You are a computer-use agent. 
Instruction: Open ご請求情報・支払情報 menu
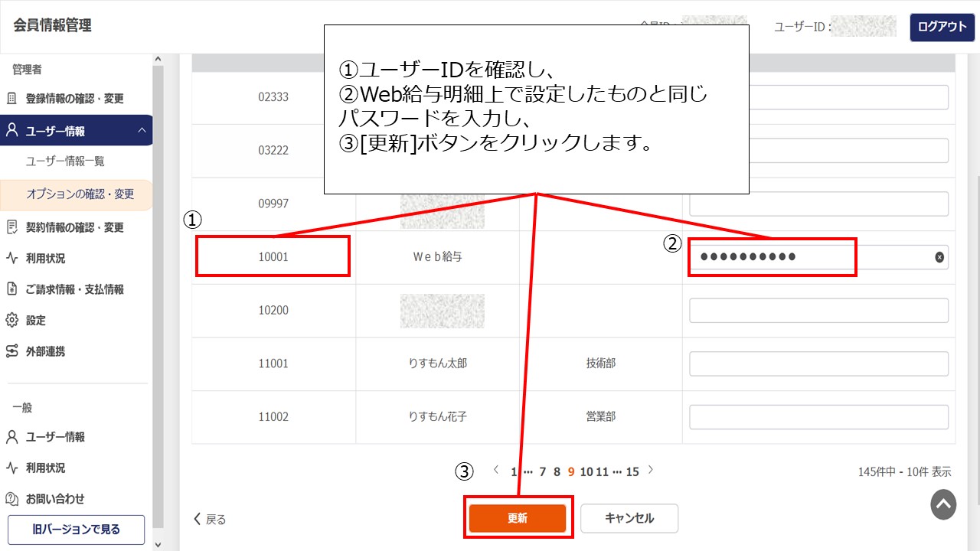click(74, 289)
